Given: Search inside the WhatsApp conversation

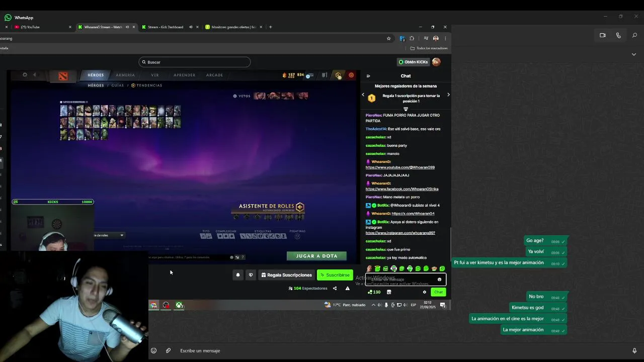Looking at the screenshot, I should pyautogui.click(x=634, y=35).
